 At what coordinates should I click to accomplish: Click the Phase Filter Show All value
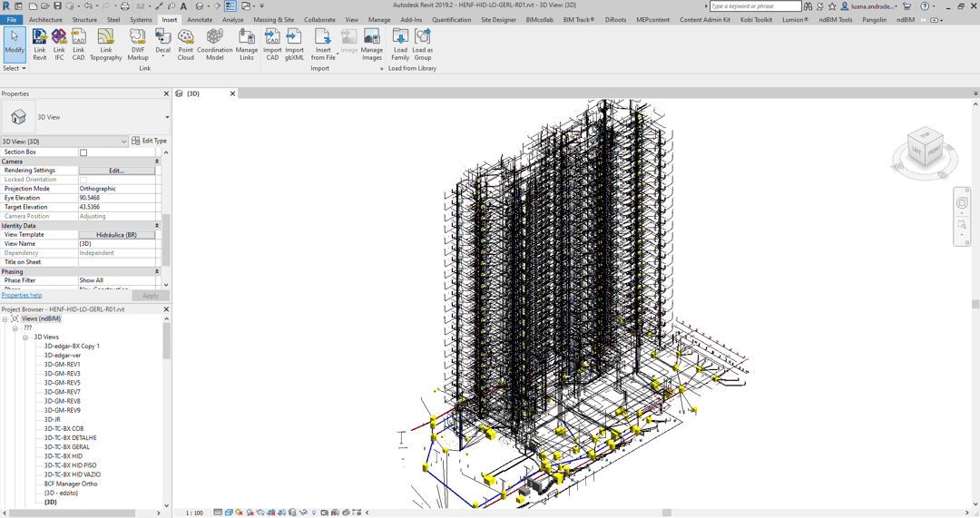[x=117, y=280]
